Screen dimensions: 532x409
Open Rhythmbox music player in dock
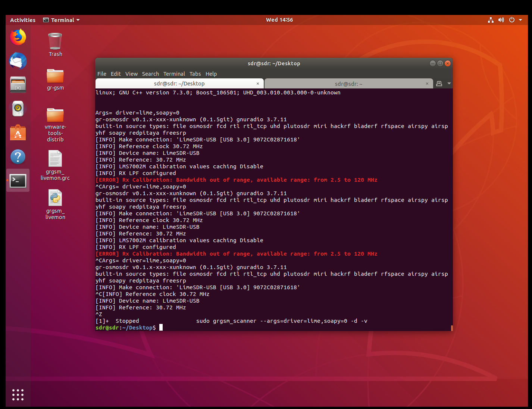click(18, 109)
